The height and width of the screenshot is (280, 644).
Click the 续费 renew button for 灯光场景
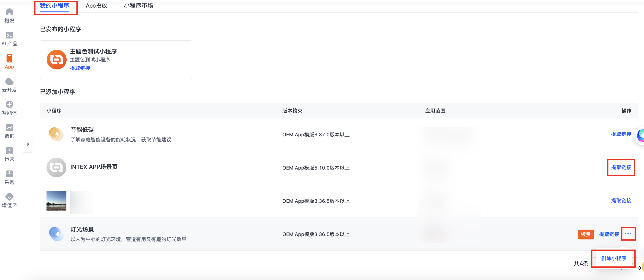pyautogui.click(x=586, y=234)
